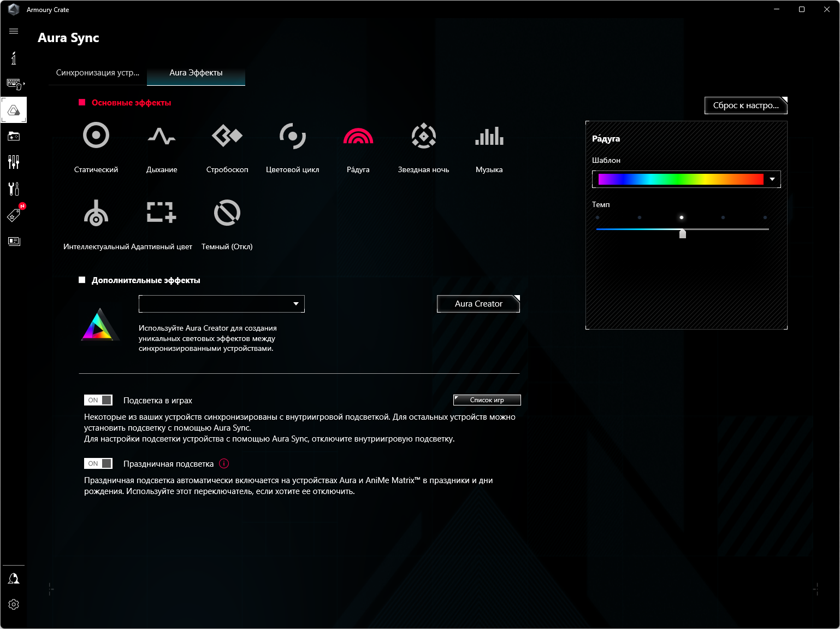This screenshot has width=840, height=629.
Task: Close the Armoury Crate window
Action: click(x=827, y=9)
